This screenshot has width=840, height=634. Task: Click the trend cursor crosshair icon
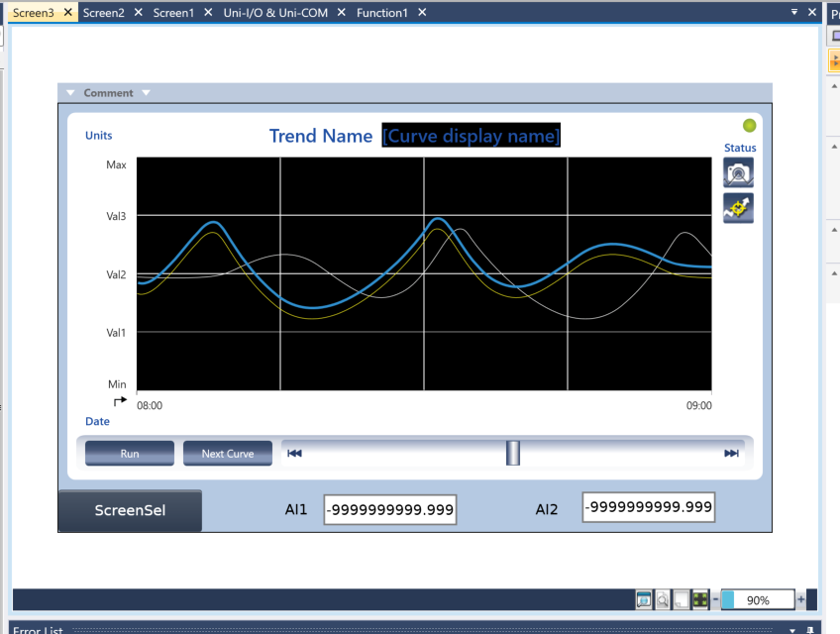coord(738,208)
